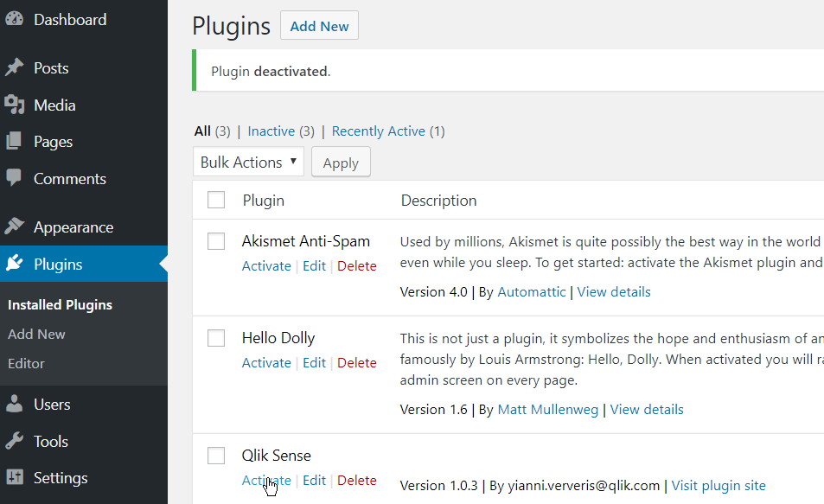Click the Tools wrench icon
824x504 pixels.
coord(14,441)
